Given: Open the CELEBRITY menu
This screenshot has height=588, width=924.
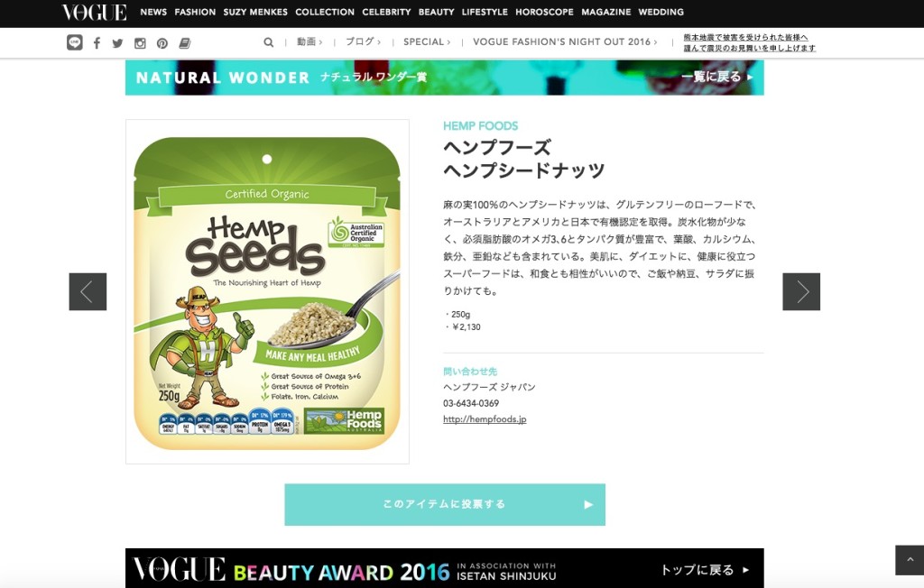Looking at the screenshot, I should click(x=386, y=12).
